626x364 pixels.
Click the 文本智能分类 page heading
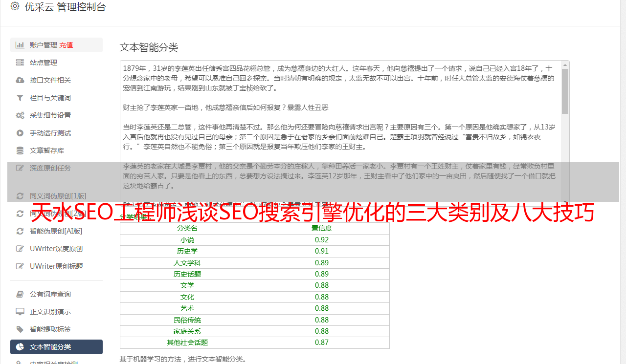point(149,47)
